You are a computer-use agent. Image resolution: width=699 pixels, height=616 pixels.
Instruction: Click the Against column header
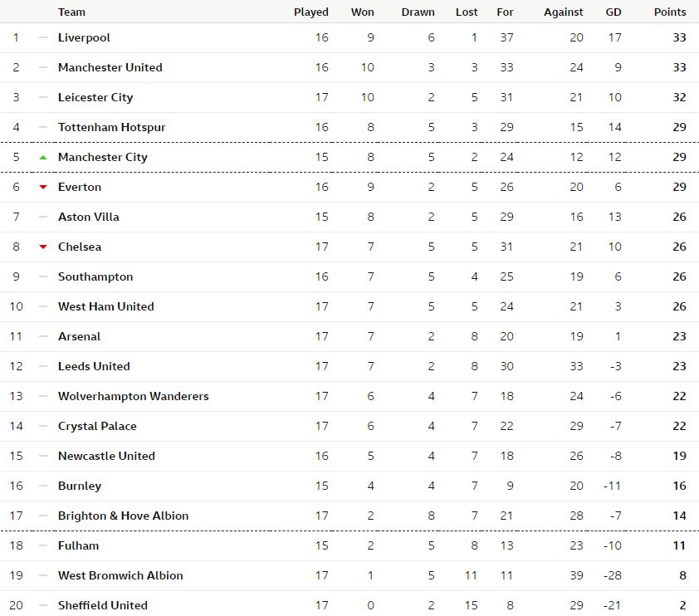point(563,12)
